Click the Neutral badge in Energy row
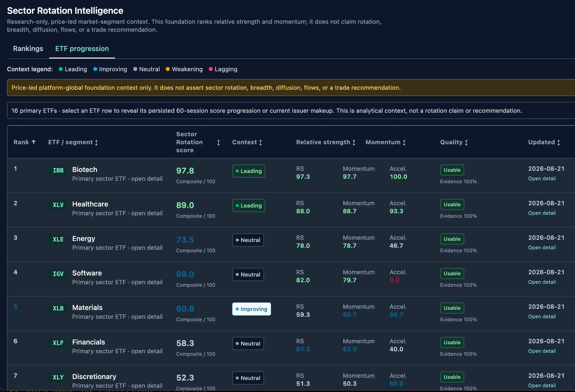 click(x=248, y=240)
